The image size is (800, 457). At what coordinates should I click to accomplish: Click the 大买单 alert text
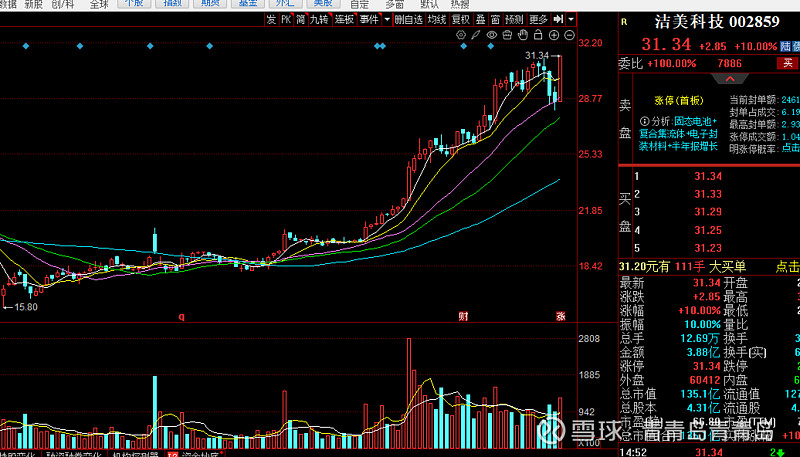pos(727,266)
